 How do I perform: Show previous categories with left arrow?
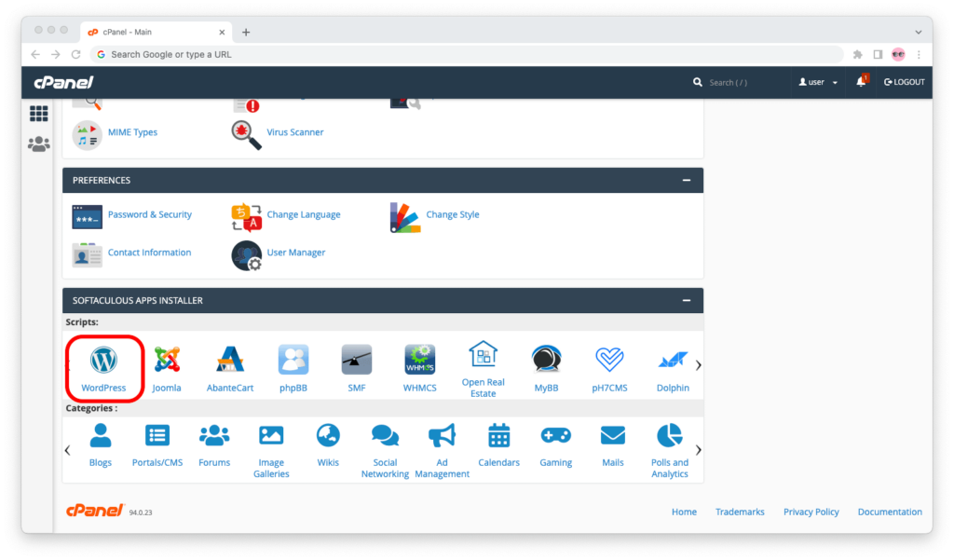(67, 450)
